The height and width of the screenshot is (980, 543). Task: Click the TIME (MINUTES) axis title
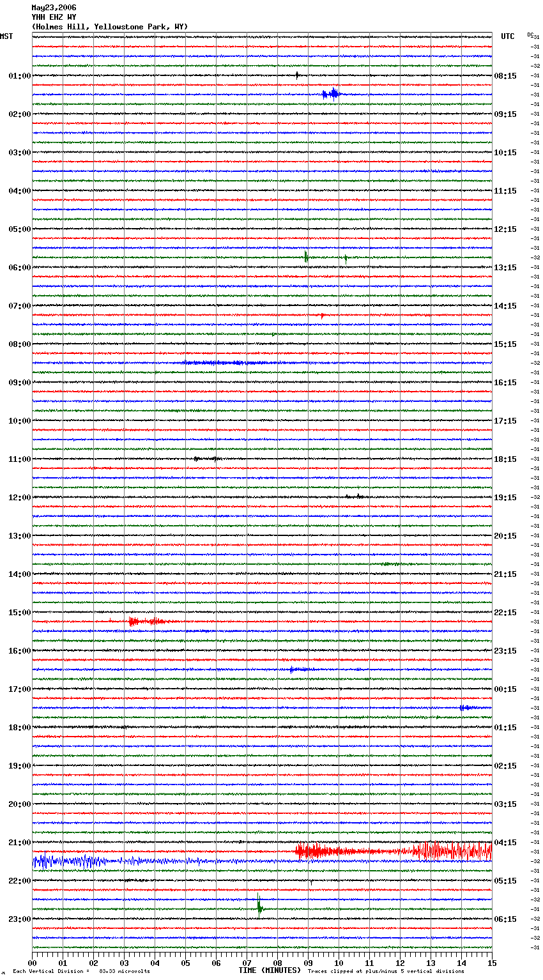(x=270, y=970)
